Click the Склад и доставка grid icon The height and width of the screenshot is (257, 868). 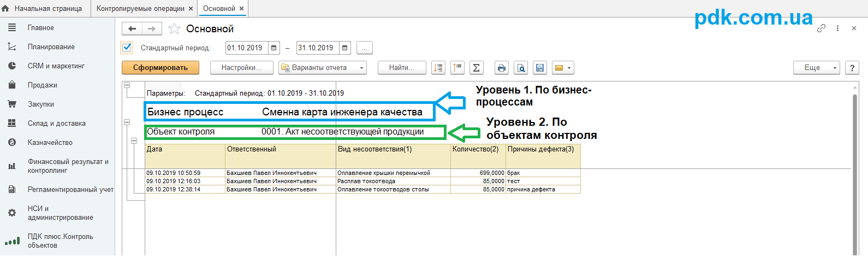(x=12, y=123)
